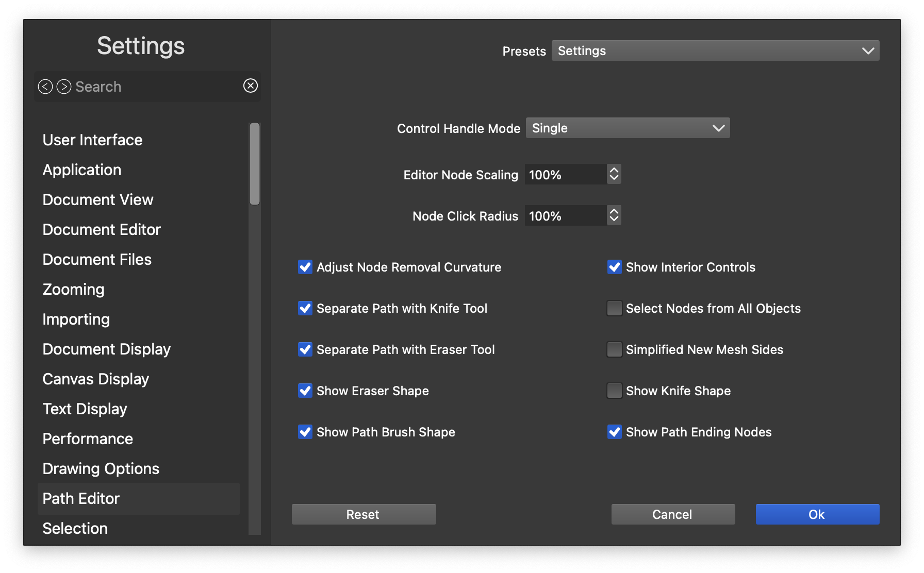Enable Simplified New Mesh Sides
The width and height of the screenshot is (924, 573).
[x=614, y=349]
